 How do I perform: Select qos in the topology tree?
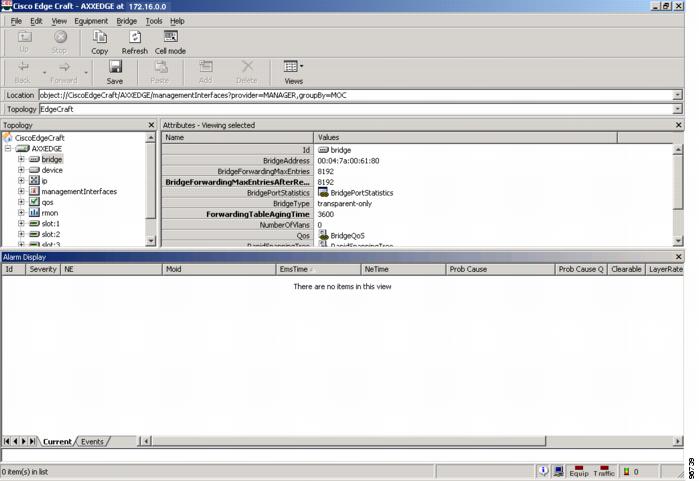[47, 202]
